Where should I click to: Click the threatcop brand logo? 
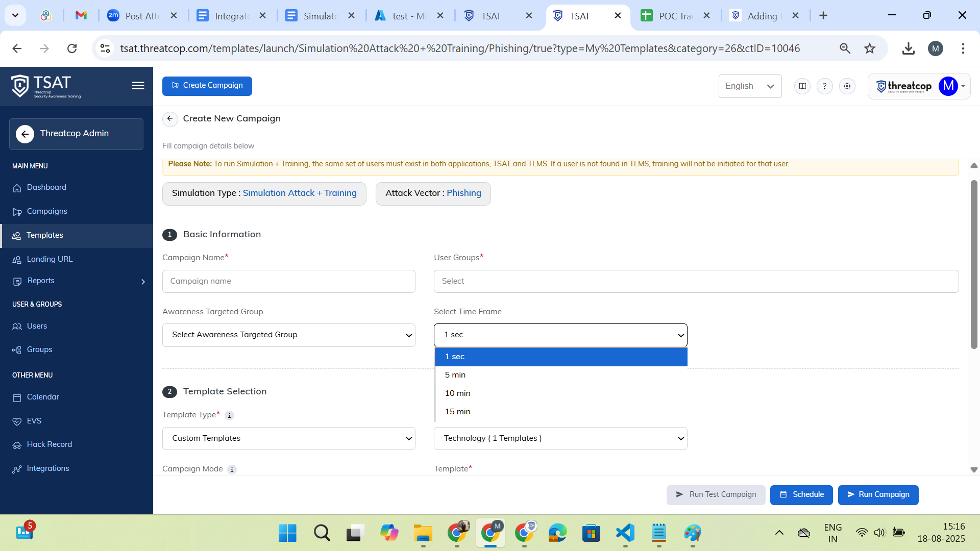click(903, 86)
